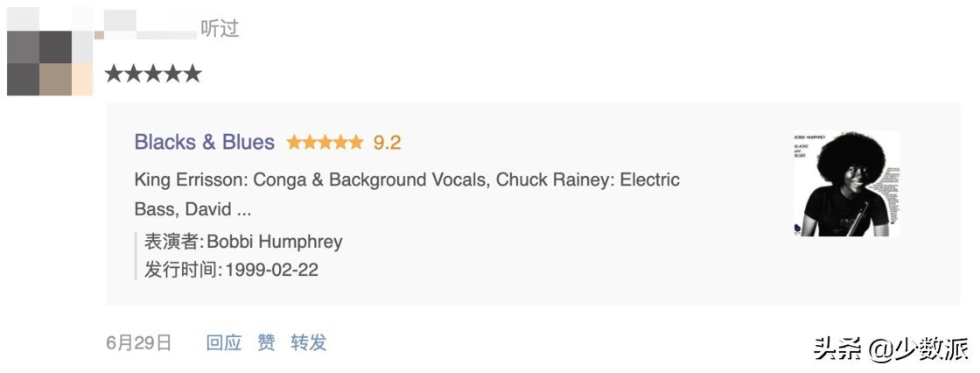The height and width of the screenshot is (373, 980).
Task: Click the second gray rating star
Action: (x=133, y=74)
